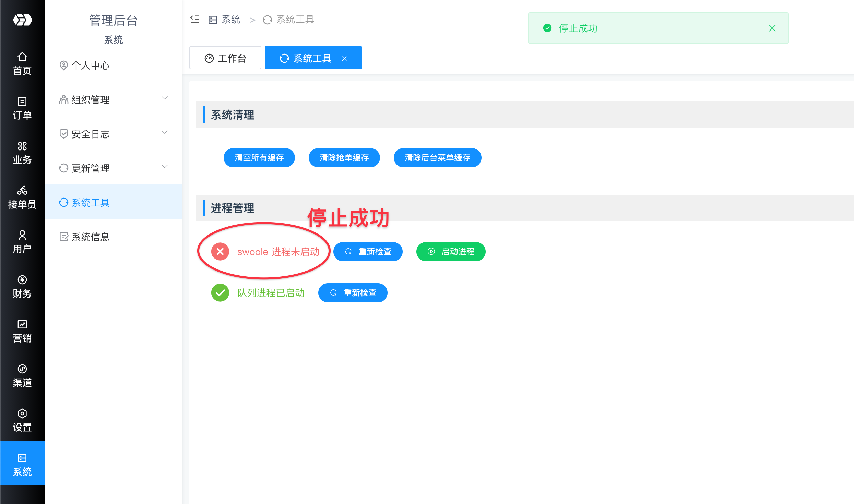
Task: Click 启动进程 to start swoole
Action: (x=451, y=252)
